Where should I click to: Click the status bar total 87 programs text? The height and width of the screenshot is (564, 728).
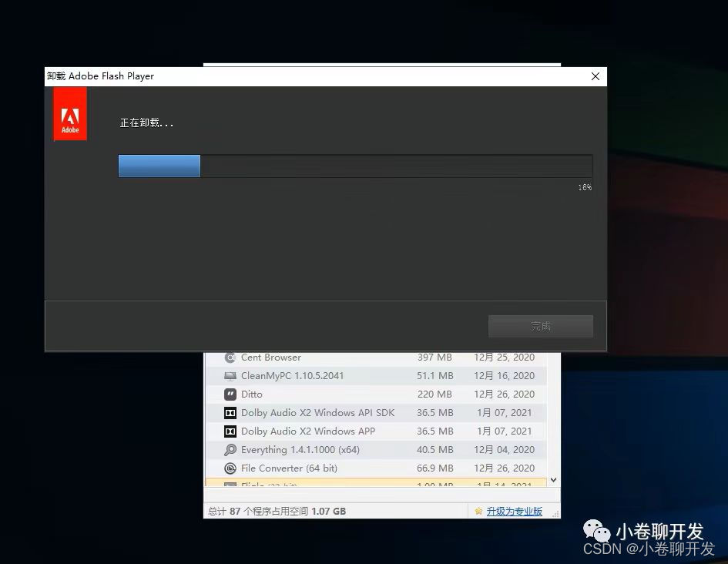[277, 512]
